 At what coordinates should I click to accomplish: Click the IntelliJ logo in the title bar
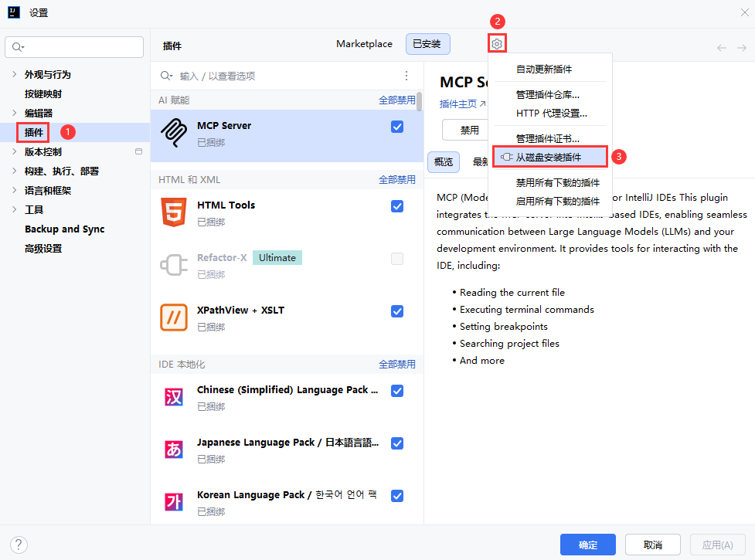click(x=14, y=12)
